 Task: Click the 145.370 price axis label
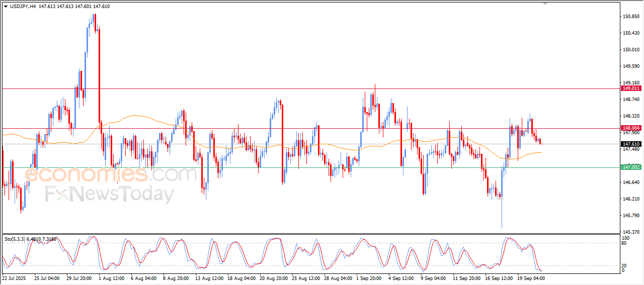click(x=631, y=232)
